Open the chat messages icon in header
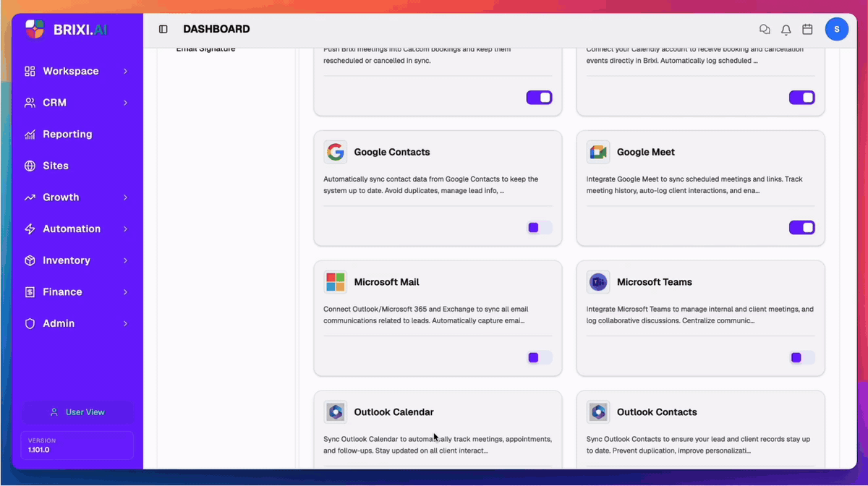Image resolution: width=868 pixels, height=486 pixels. pyautogui.click(x=765, y=30)
